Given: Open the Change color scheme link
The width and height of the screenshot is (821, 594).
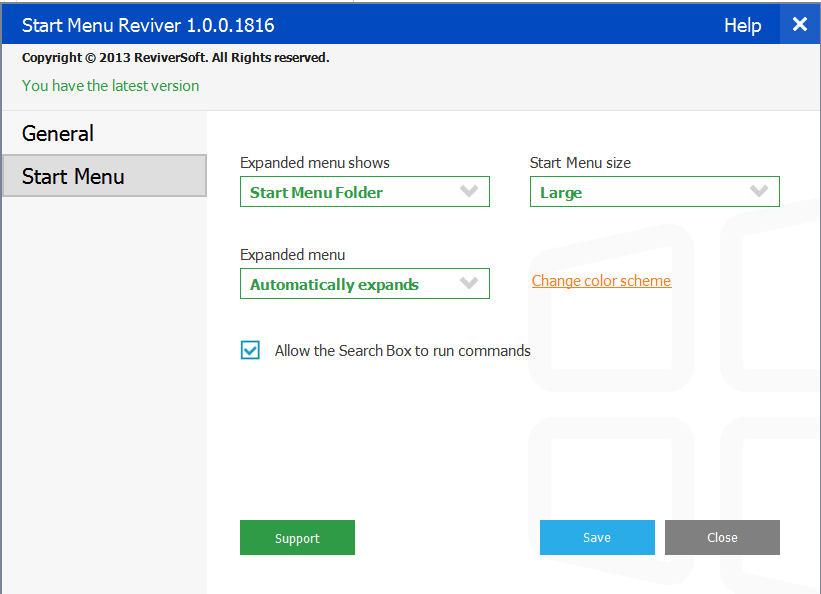Looking at the screenshot, I should point(601,281).
